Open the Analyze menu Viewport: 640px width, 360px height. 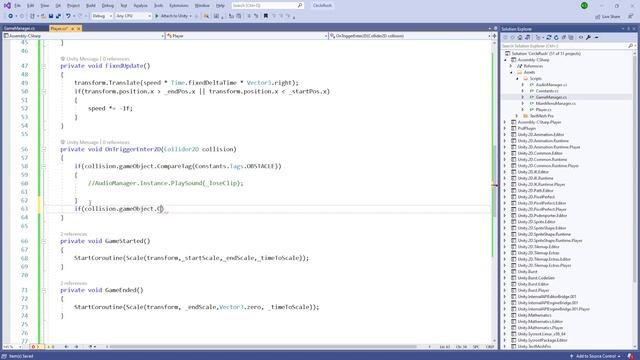(140, 6)
